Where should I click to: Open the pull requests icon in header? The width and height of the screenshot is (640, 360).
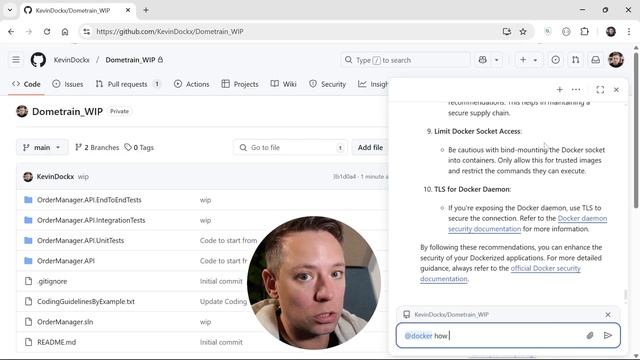click(576, 60)
